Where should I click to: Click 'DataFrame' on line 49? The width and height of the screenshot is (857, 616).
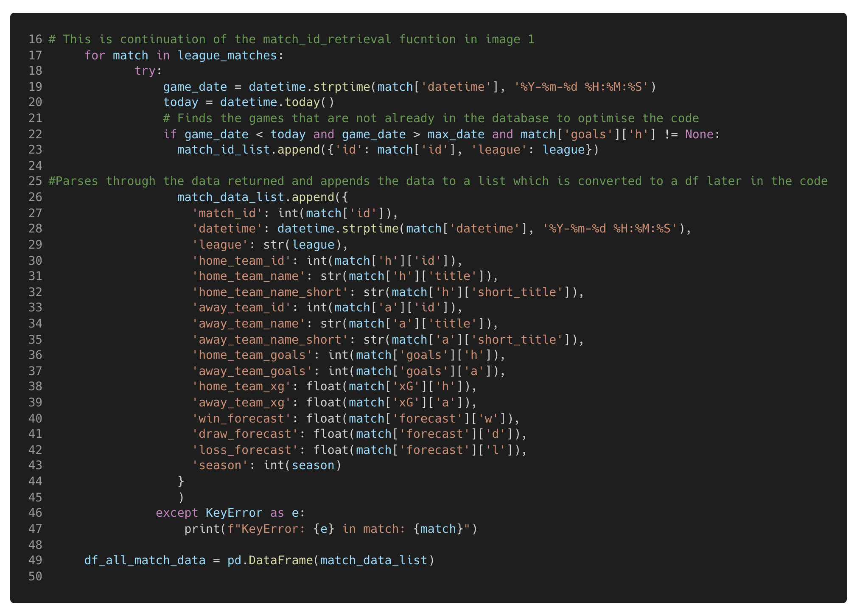tap(280, 560)
